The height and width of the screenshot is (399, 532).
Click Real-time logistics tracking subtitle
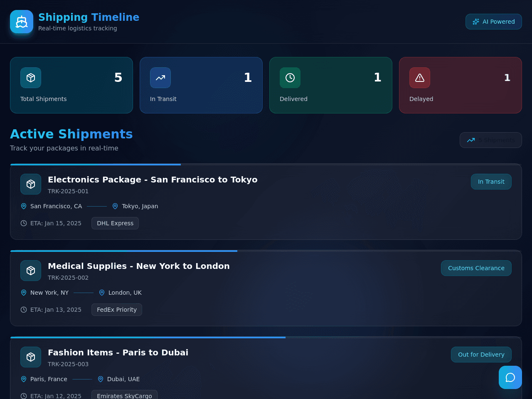(x=78, y=28)
